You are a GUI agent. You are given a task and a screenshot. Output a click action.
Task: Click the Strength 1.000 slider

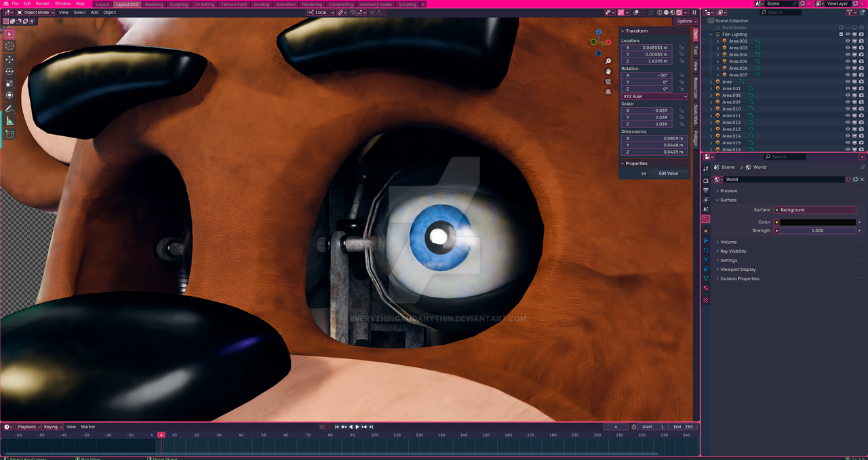[817, 230]
